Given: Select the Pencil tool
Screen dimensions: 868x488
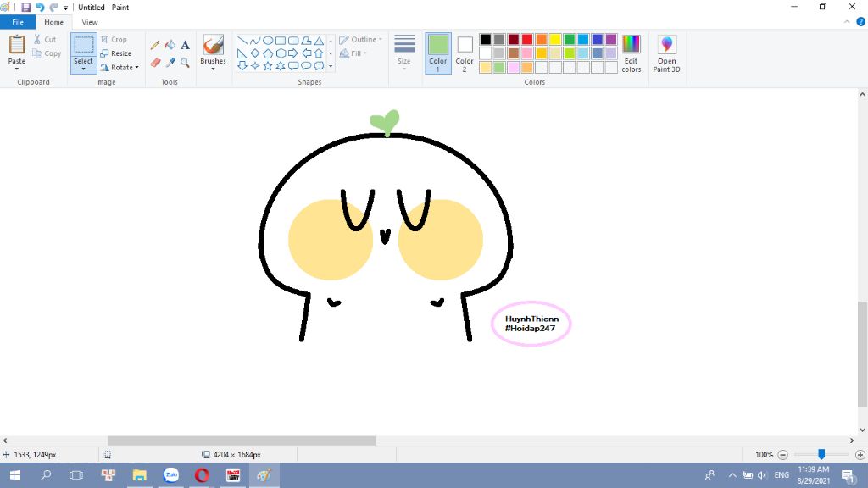Looking at the screenshot, I should [155, 45].
